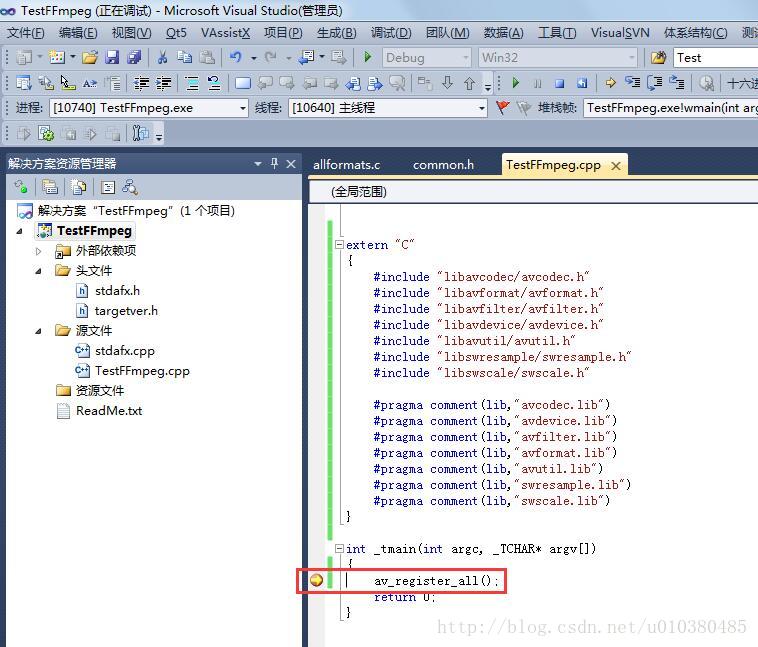Click the solution 'TestFFmpeg' root node

135,211
